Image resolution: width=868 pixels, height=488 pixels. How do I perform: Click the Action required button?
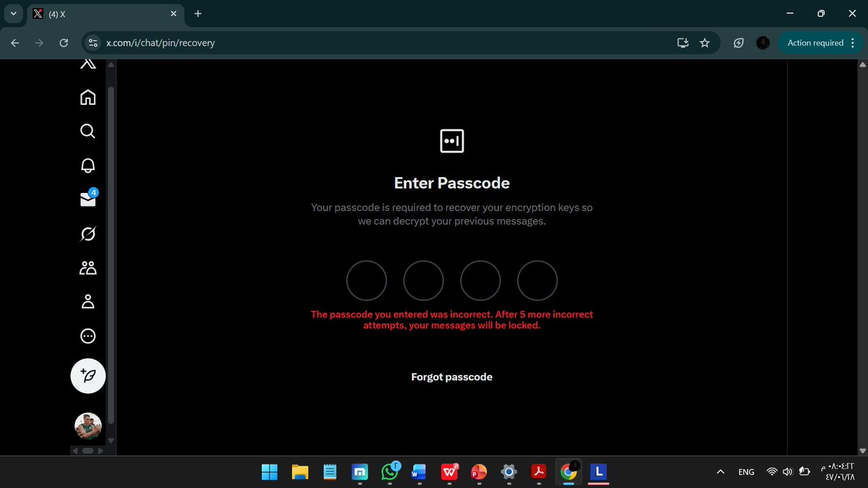click(815, 43)
